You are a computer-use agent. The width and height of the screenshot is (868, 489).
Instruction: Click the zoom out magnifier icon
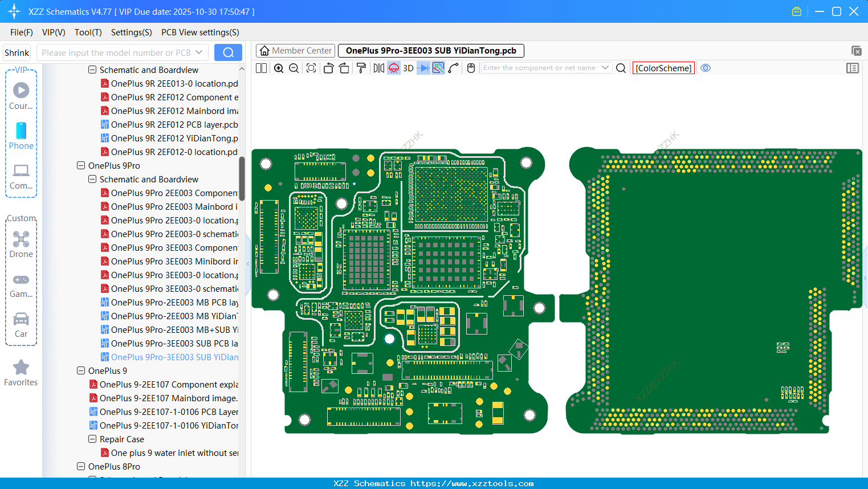pyautogui.click(x=294, y=68)
